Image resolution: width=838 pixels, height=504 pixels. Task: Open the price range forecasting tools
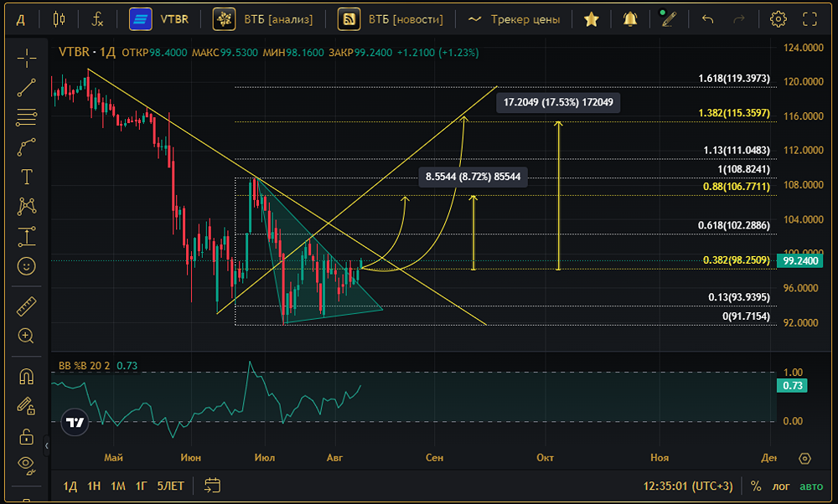pyautogui.click(x=26, y=236)
